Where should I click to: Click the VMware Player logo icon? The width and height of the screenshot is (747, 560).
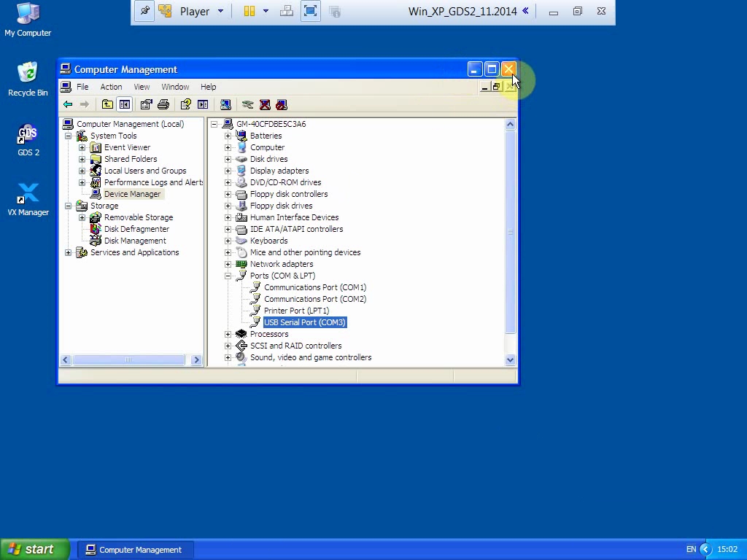click(x=165, y=11)
